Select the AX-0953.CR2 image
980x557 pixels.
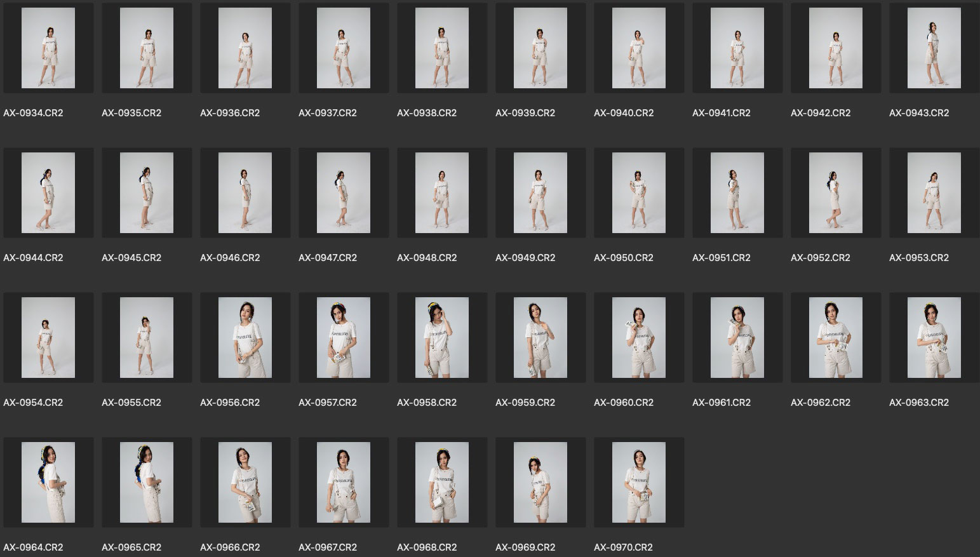click(x=934, y=193)
